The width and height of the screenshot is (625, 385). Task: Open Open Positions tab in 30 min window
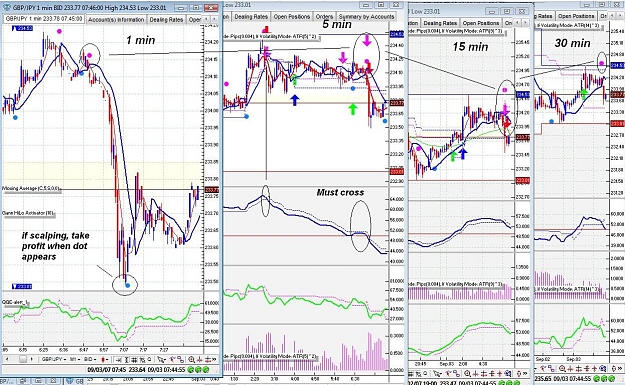coord(576,16)
